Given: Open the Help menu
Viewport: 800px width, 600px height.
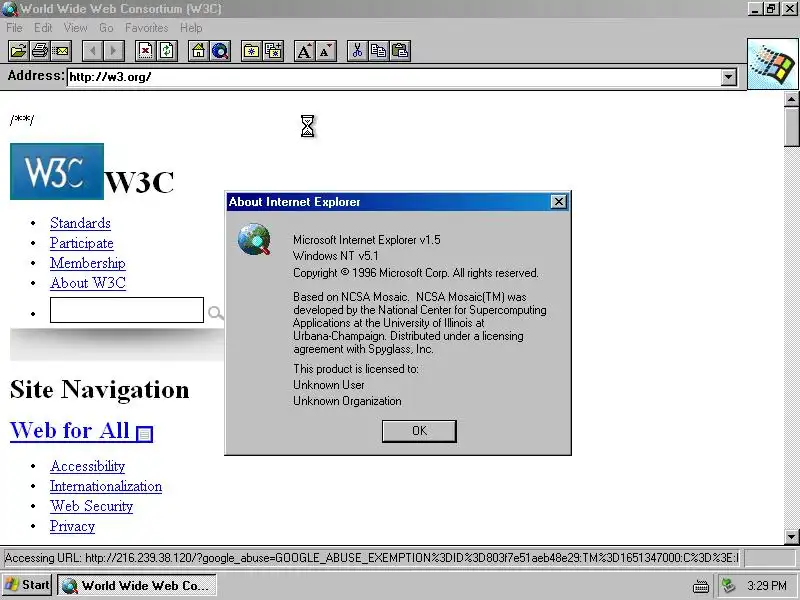Looking at the screenshot, I should (191, 28).
